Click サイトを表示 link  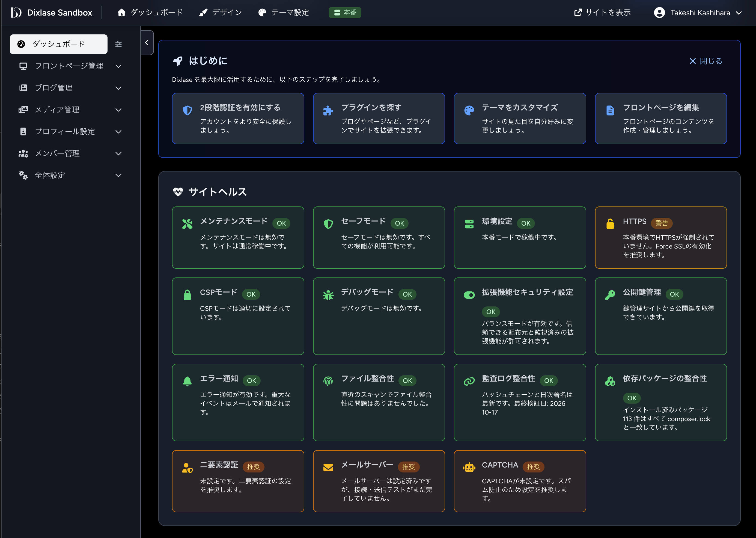602,13
